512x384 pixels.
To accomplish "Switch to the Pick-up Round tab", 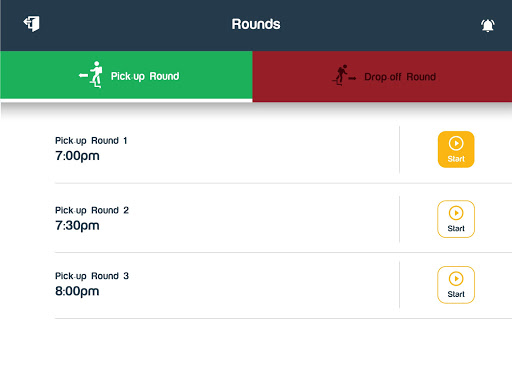I will (126, 75).
